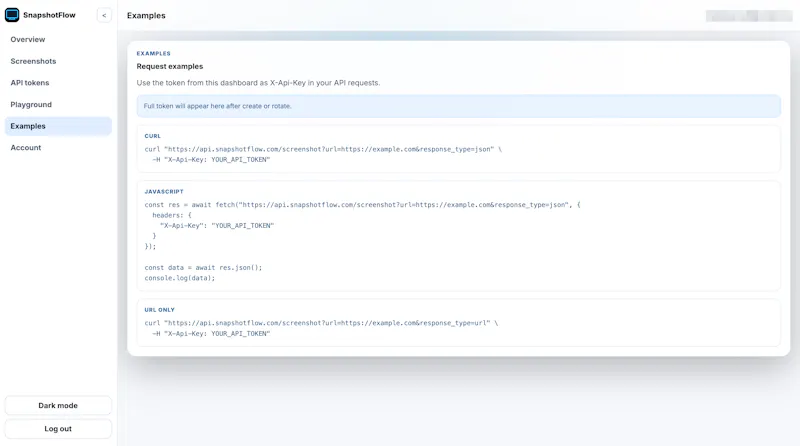The height and width of the screenshot is (446, 800).
Task: Click the const data = await res.json() line
Action: point(203,267)
